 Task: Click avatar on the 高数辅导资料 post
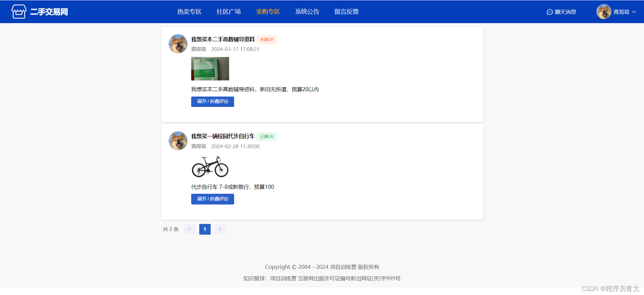click(178, 44)
